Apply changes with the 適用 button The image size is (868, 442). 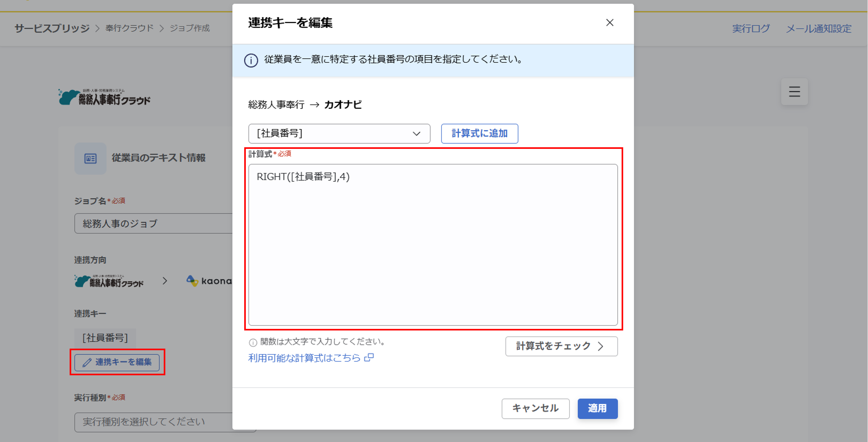(x=597, y=409)
